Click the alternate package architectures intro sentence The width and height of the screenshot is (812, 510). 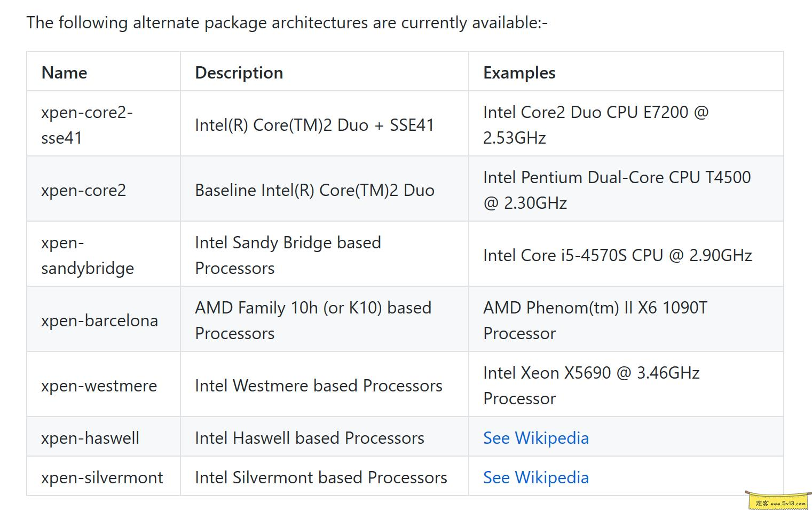click(287, 22)
